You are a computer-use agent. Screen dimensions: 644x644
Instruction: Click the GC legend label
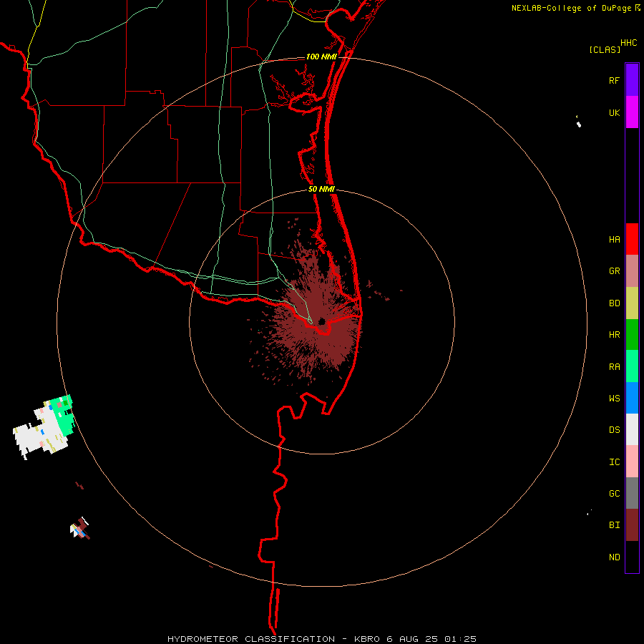pyautogui.click(x=614, y=493)
